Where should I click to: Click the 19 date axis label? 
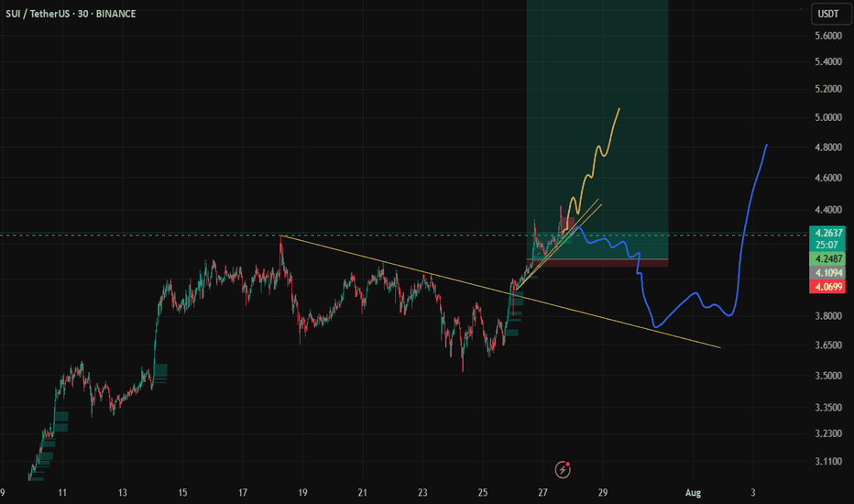tap(302, 493)
